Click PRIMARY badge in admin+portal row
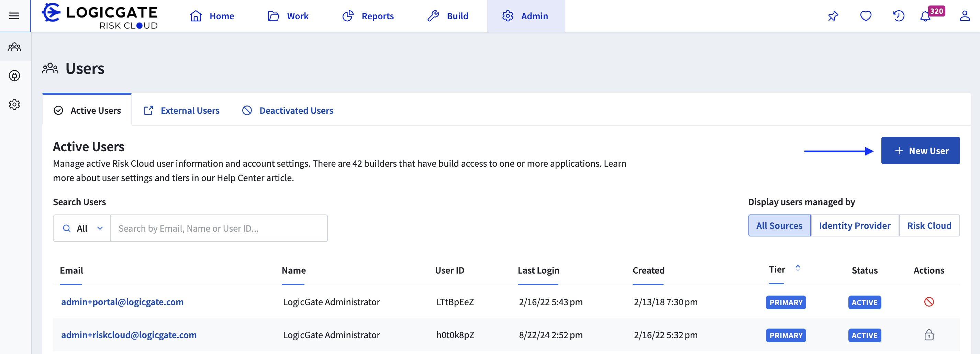This screenshot has height=354, width=980. [x=786, y=302]
